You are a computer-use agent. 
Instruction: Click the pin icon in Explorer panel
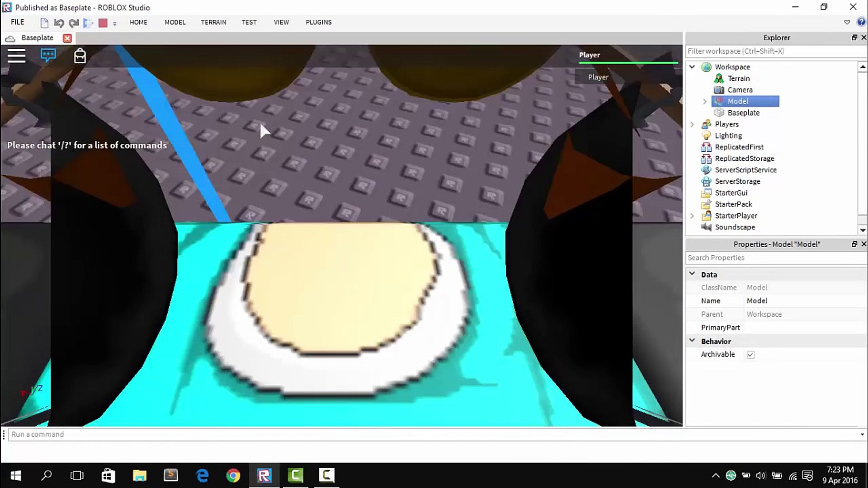(x=854, y=37)
